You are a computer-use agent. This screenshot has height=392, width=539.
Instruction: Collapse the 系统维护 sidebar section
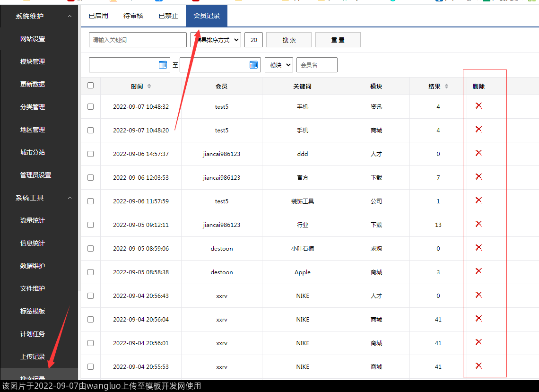70,17
